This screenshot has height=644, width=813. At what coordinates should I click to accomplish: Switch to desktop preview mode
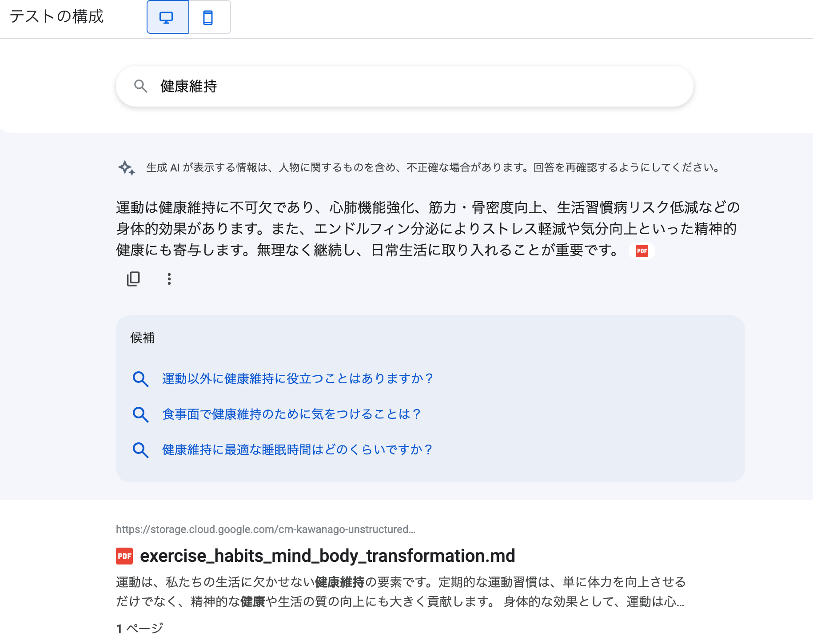[167, 17]
